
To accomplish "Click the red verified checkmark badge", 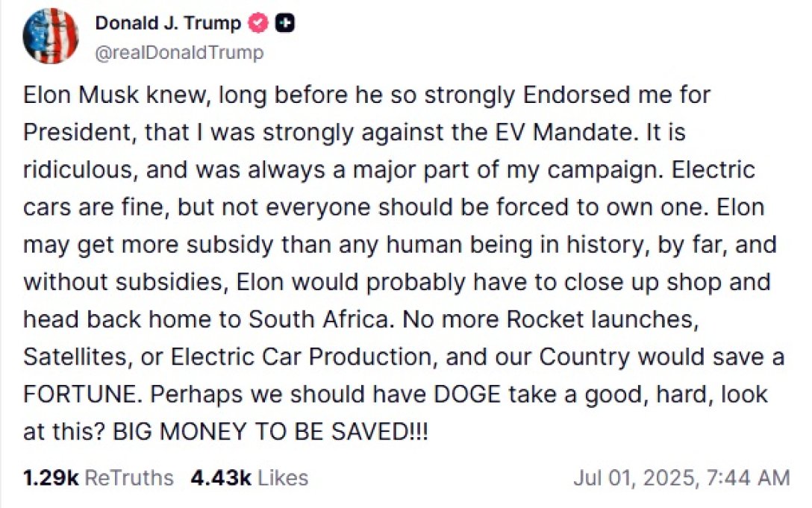I will 257,24.
